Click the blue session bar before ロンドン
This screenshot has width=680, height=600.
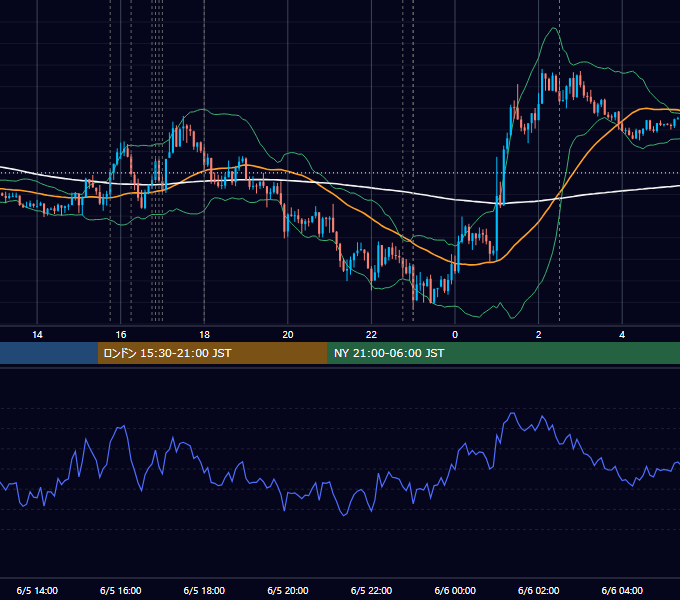click(x=49, y=353)
